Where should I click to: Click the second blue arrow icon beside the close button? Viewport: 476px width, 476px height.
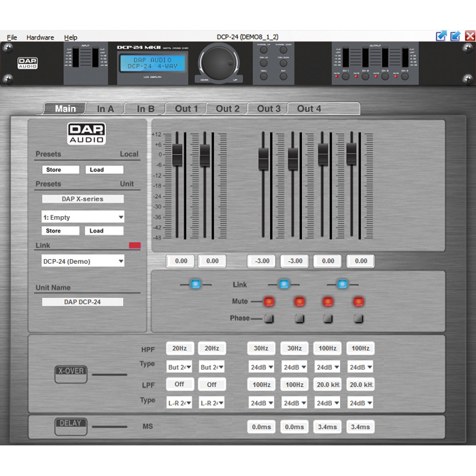tap(456, 35)
